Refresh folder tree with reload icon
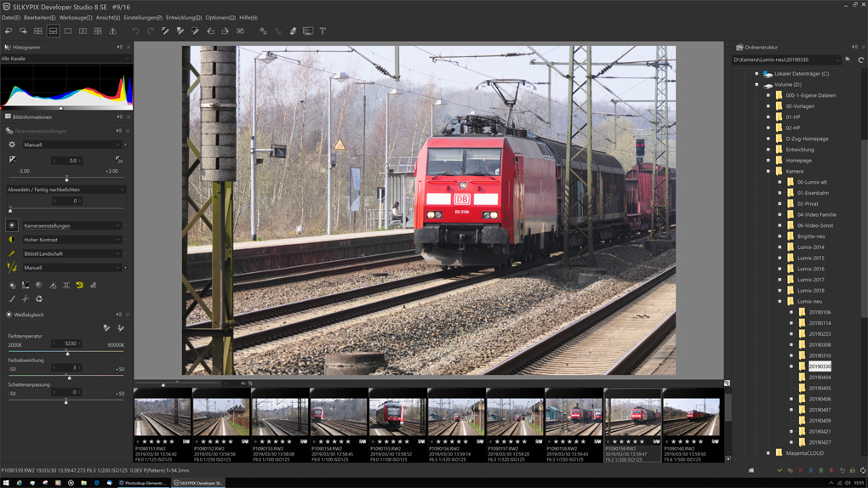The height and width of the screenshot is (488, 868). (x=861, y=60)
